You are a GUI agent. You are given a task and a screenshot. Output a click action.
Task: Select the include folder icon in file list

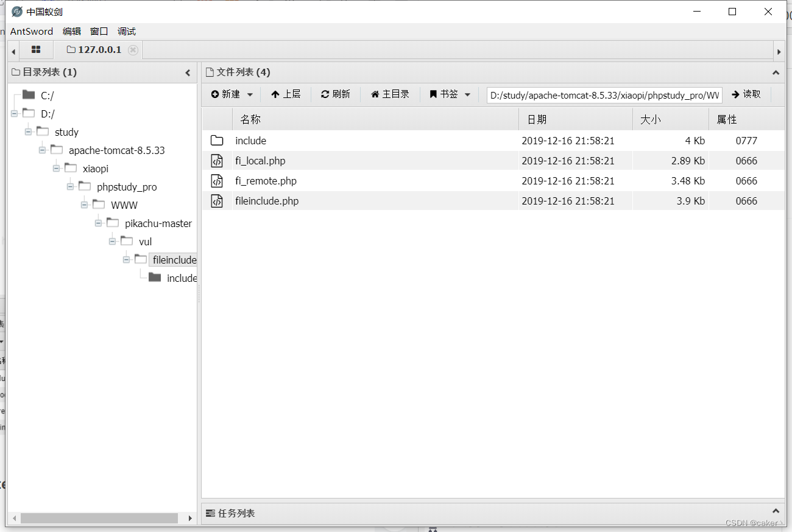(x=217, y=141)
